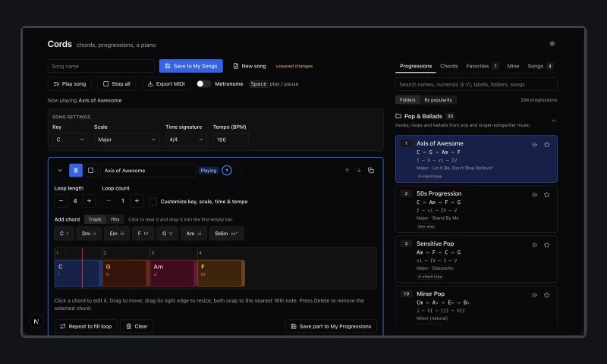Add Sensitive Pop progression to song
The image size is (607, 364).
coord(534,245)
